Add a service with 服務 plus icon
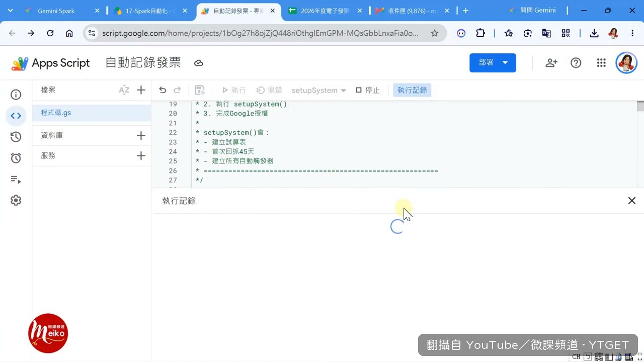The width and height of the screenshot is (644, 362). (x=141, y=156)
